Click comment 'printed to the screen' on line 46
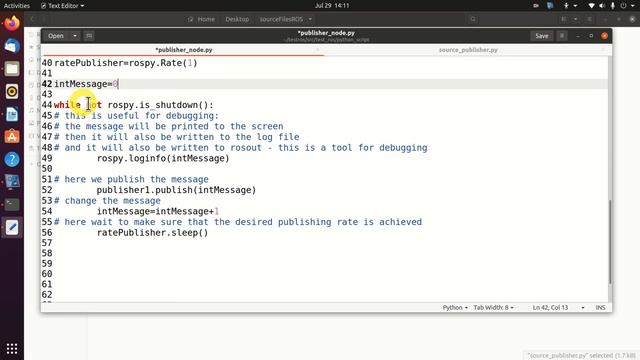 pos(169,127)
